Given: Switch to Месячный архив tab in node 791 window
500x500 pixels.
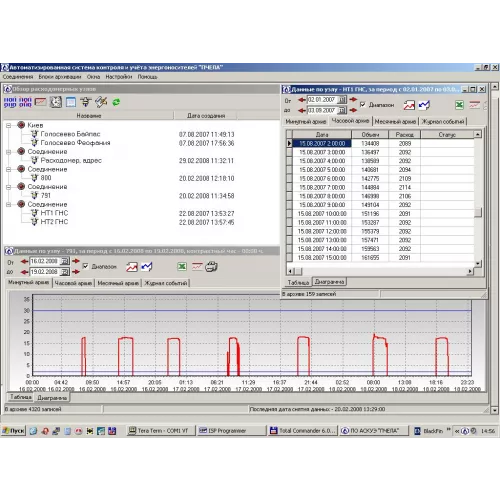Looking at the screenshot, I should point(118,283).
